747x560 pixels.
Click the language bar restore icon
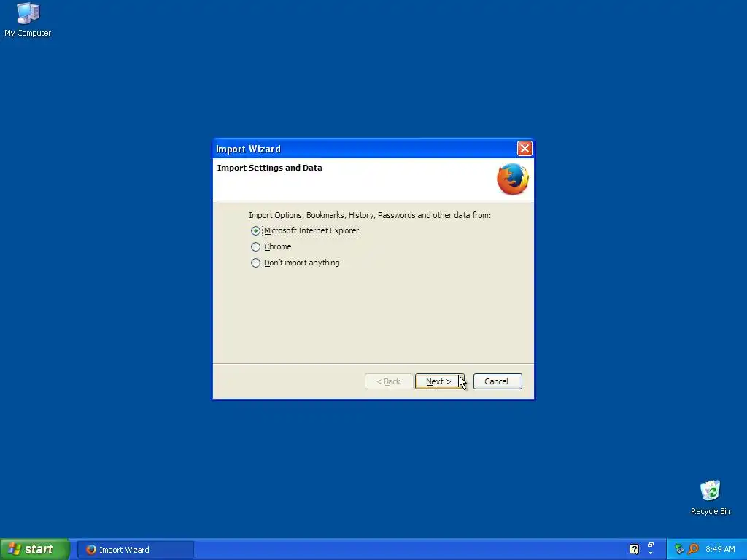(x=651, y=545)
